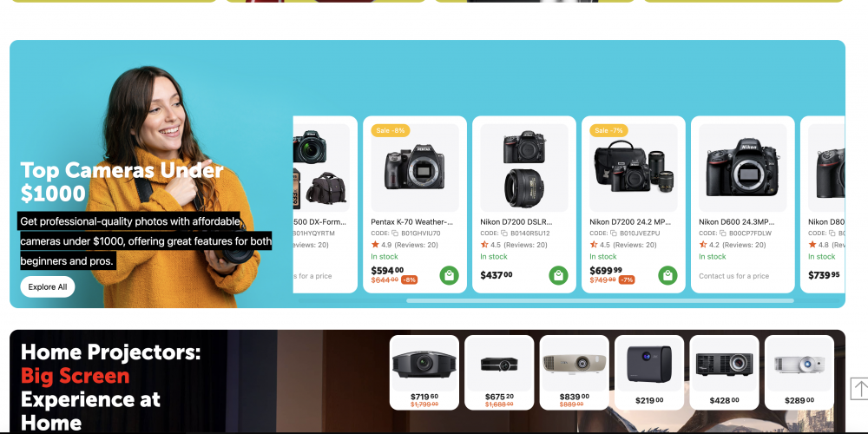
Task: Select the $219.00 portable projector card
Action: pyautogui.click(x=649, y=372)
